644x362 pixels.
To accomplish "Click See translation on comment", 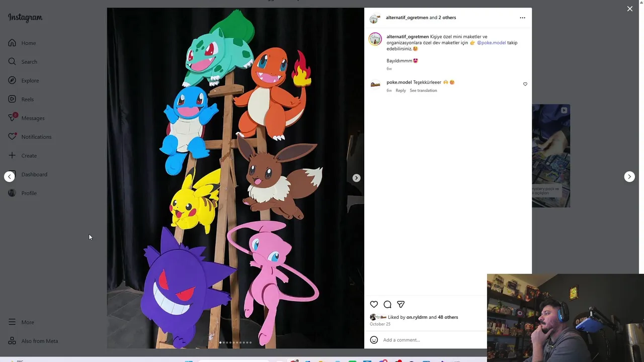I will pyautogui.click(x=423, y=90).
